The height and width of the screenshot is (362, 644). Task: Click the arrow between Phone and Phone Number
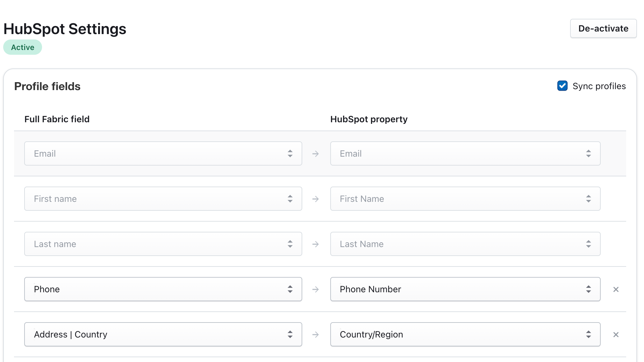coord(316,289)
